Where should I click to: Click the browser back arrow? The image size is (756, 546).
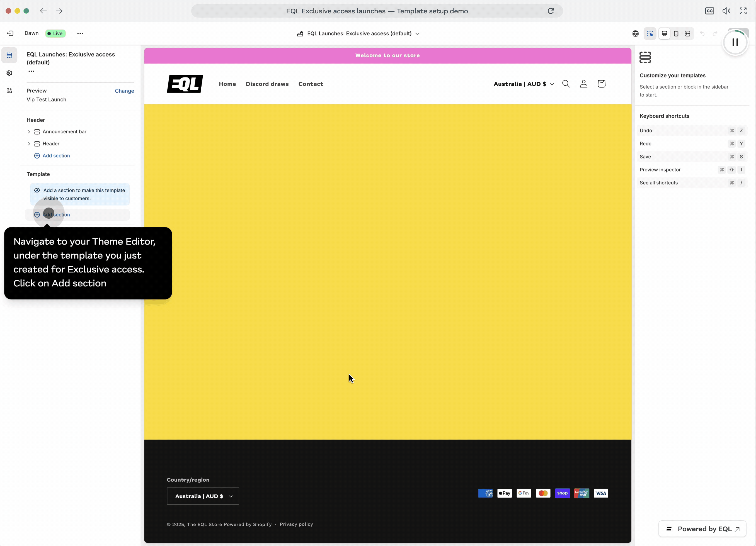click(43, 11)
